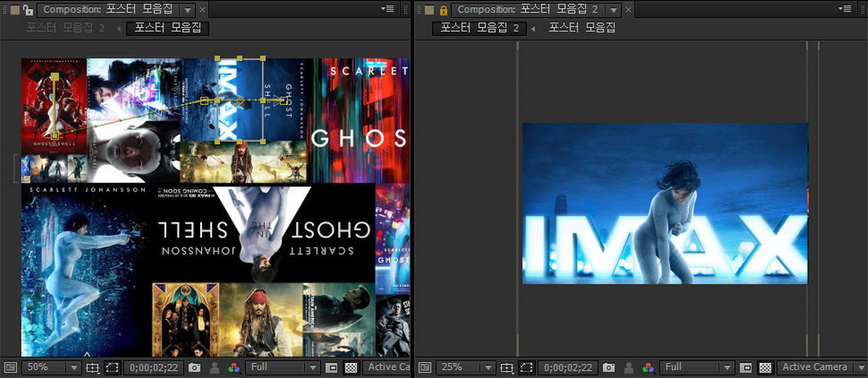Click the right panel tab drag gripper

point(419,10)
